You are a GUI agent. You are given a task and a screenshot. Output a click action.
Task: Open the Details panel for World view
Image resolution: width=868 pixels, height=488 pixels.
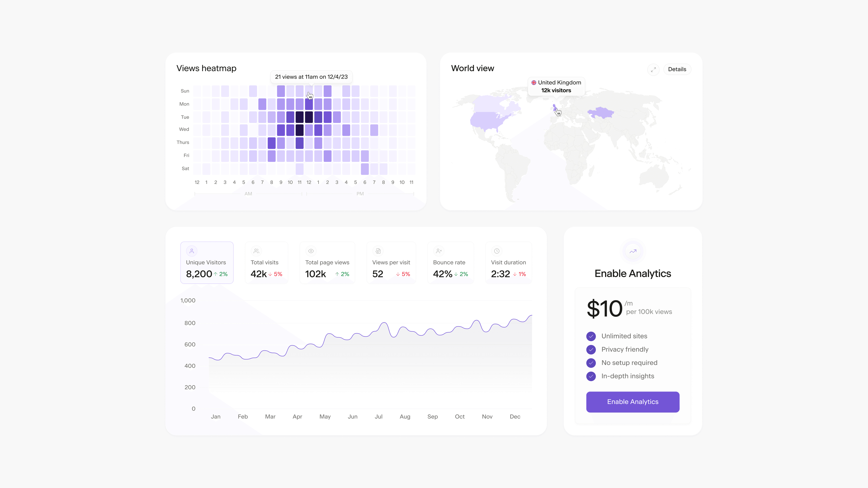(x=677, y=69)
